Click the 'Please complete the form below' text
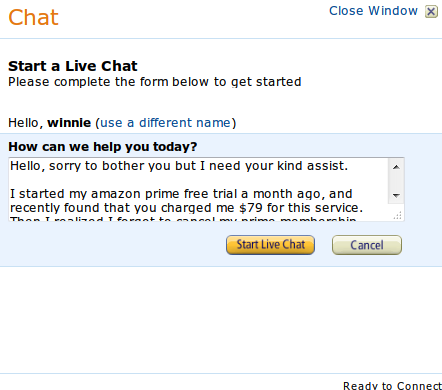This screenshot has height=390, width=442. click(155, 82)
